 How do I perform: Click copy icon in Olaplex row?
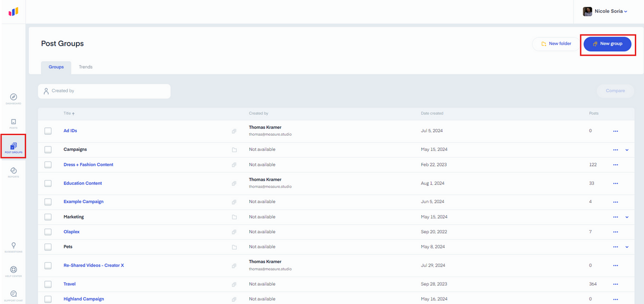234,232
